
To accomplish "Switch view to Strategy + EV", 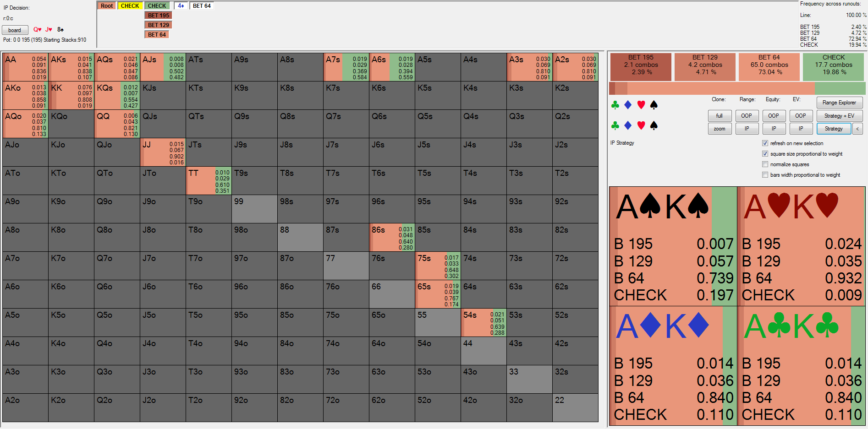I will tap(839, 116).
